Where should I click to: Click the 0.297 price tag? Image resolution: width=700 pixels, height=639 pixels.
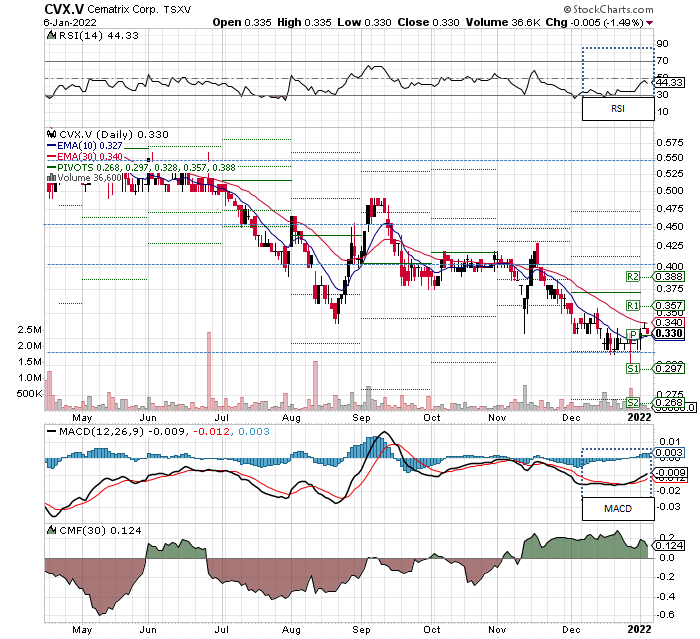pos(669,368)
